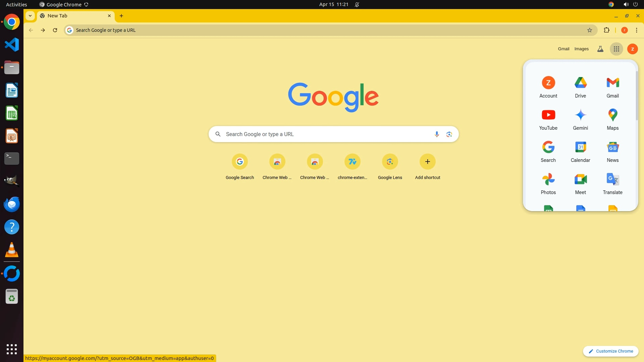Screen dimensions: 644x362
Task: Open Search Labs flask icon
Action: coord(600,49)
